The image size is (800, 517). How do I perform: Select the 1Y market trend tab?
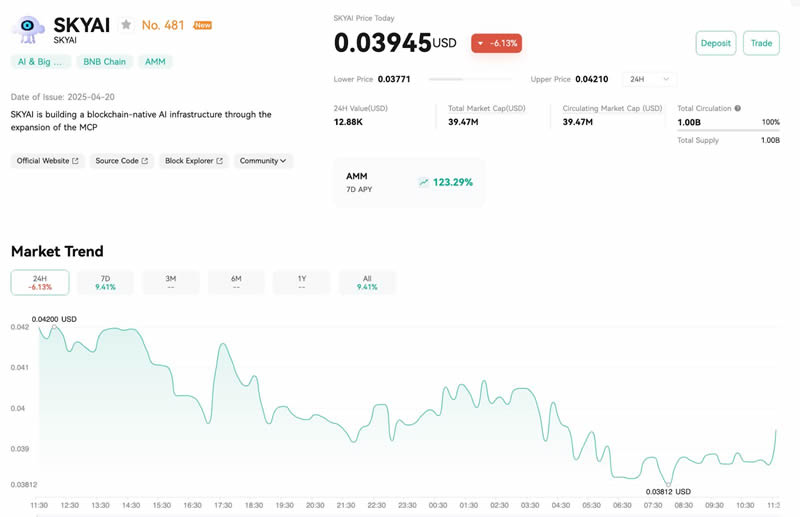point(301,282)
